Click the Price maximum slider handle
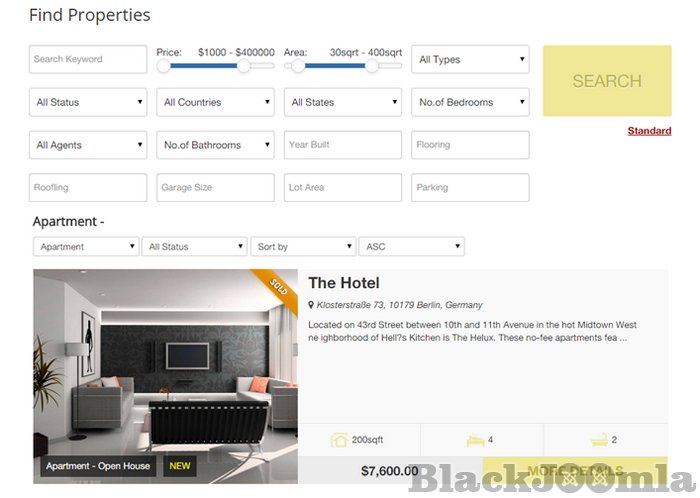700x498 pixels. [x=243, y=66]
